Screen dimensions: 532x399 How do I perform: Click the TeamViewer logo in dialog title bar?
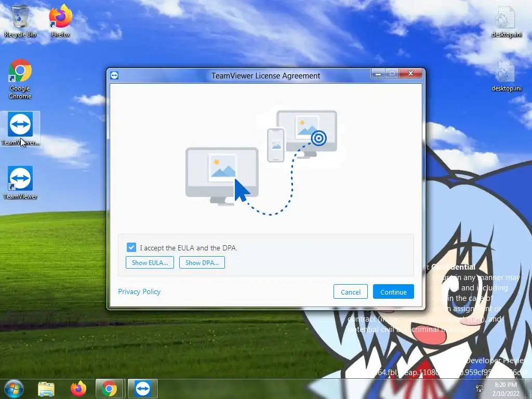point(114,75)
